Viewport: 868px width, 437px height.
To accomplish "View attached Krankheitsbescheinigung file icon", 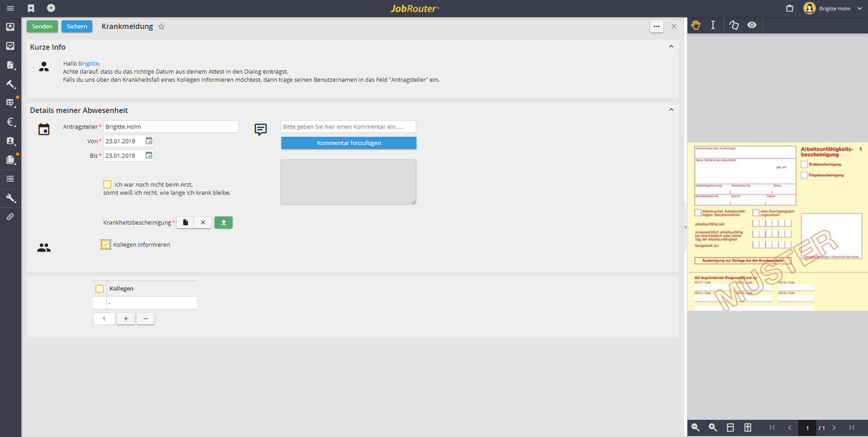I will [x=185, y=222].
